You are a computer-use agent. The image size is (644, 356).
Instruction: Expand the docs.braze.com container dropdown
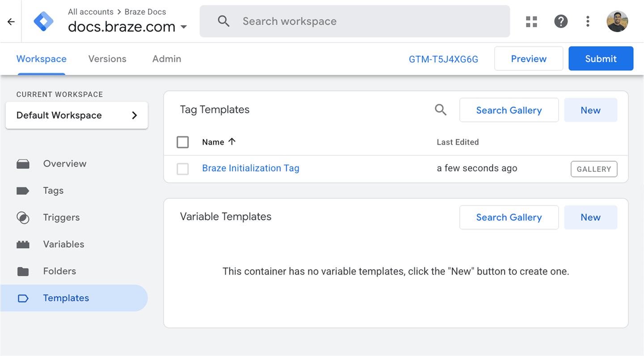(183, 27)
